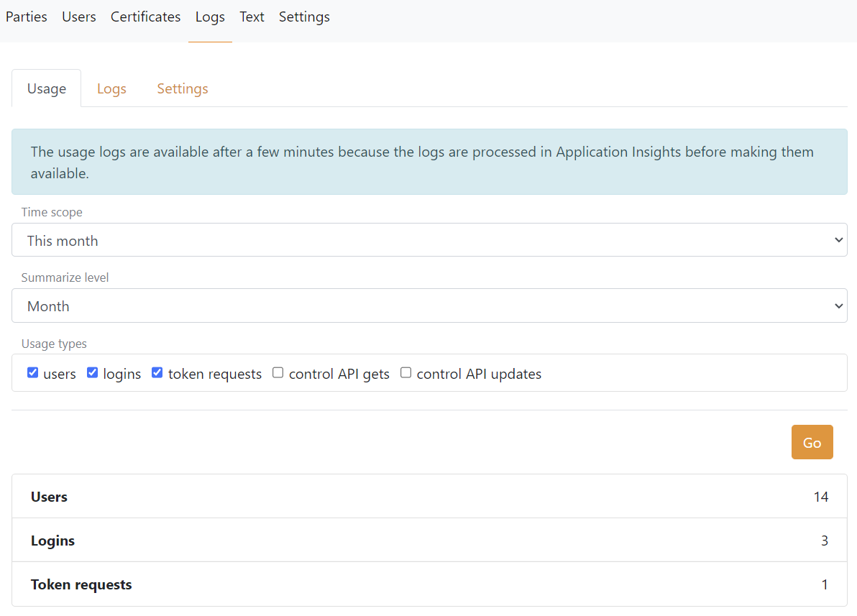The width and height of the screenshot is (857, 616).
Task: Uncheck the token requests checkbox
Action: (x=157, y=372)
